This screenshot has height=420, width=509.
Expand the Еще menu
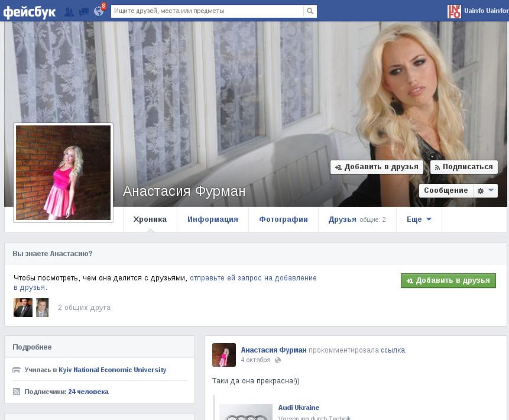click(x=419, y=219)
